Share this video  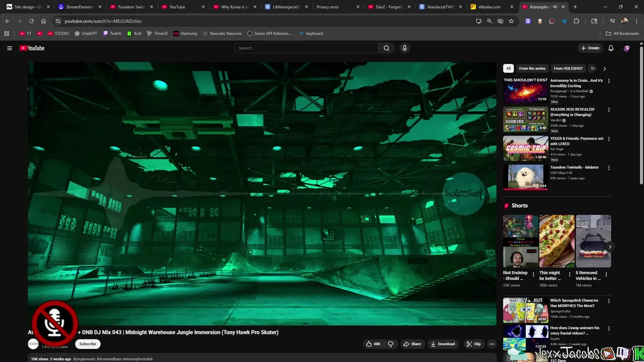coord(412,344)
